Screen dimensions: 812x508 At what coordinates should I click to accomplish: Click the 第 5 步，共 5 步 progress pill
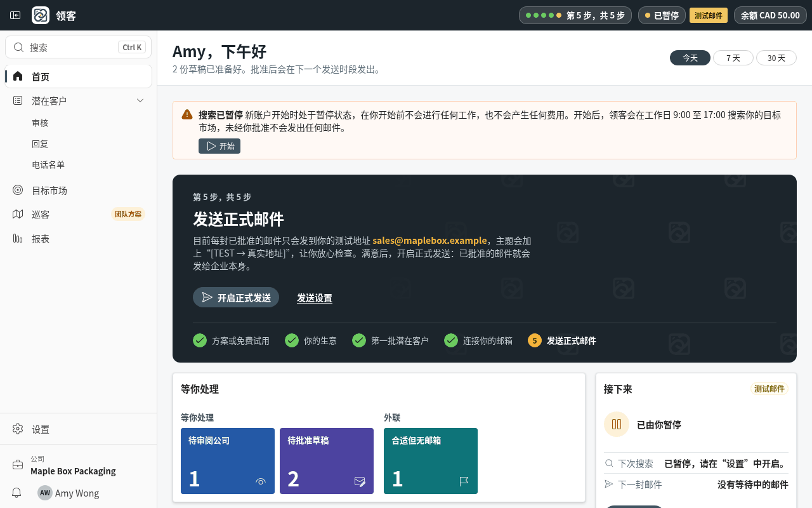click(x=575, y=15)
